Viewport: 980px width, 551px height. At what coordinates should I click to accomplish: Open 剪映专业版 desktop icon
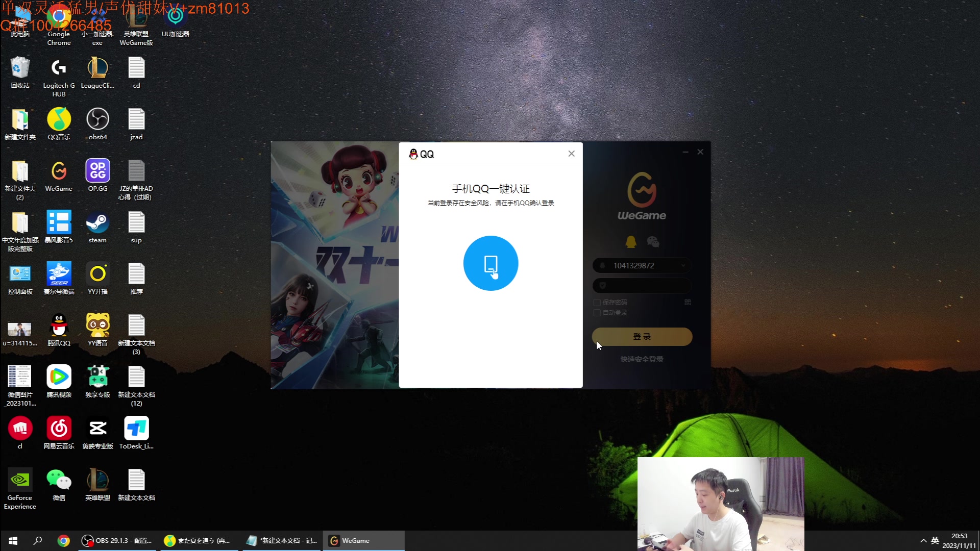pos(97,433)
